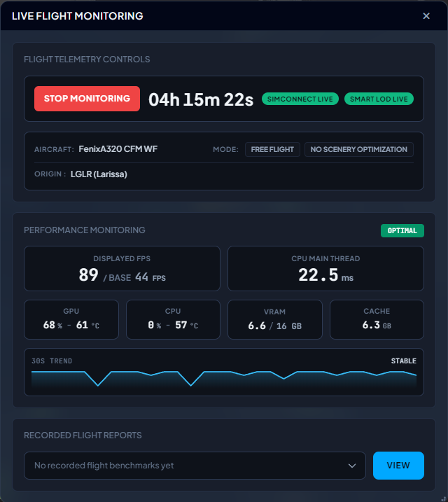Click the AIRCRAFT: label
448x502 pixels.
(x=54, y=150)
